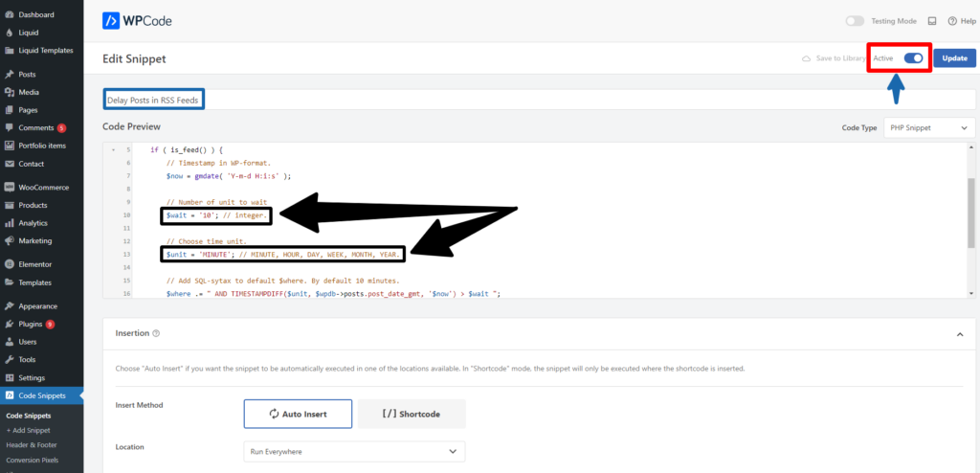This screenshot has width=980, height=473.
Task: Click the $unit MINUTE code line
Action: click(282, 254)
